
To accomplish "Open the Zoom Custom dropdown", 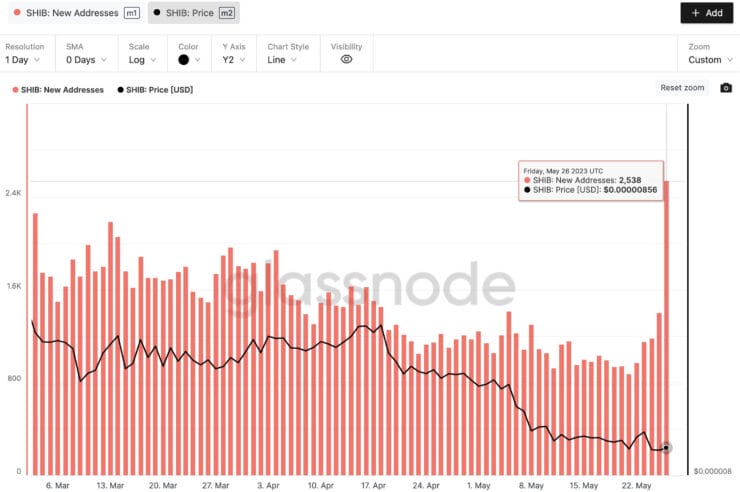I will click(710, 60).
